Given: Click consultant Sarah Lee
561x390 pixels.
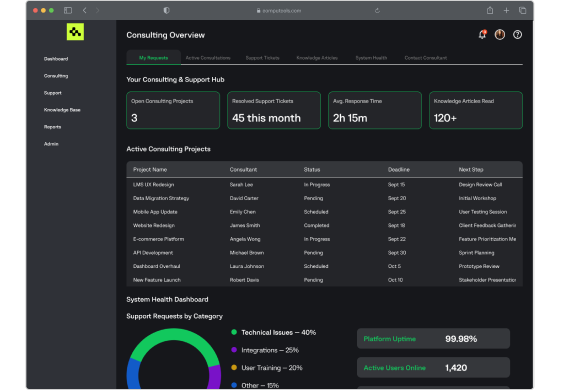Looking at the screenshot, I should coord(241,185).
